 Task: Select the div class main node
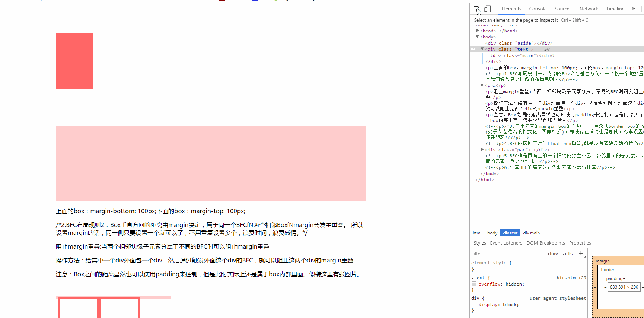[522, 56]
